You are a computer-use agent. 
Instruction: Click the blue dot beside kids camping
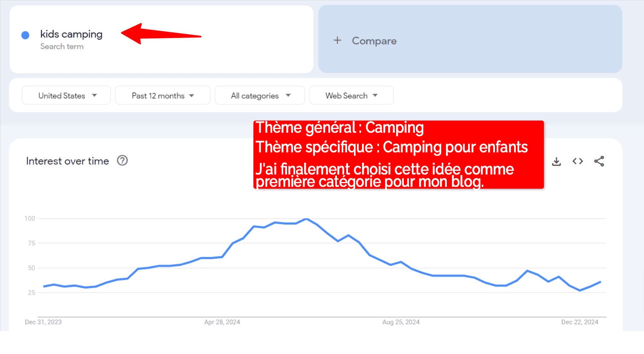[25, 35]
